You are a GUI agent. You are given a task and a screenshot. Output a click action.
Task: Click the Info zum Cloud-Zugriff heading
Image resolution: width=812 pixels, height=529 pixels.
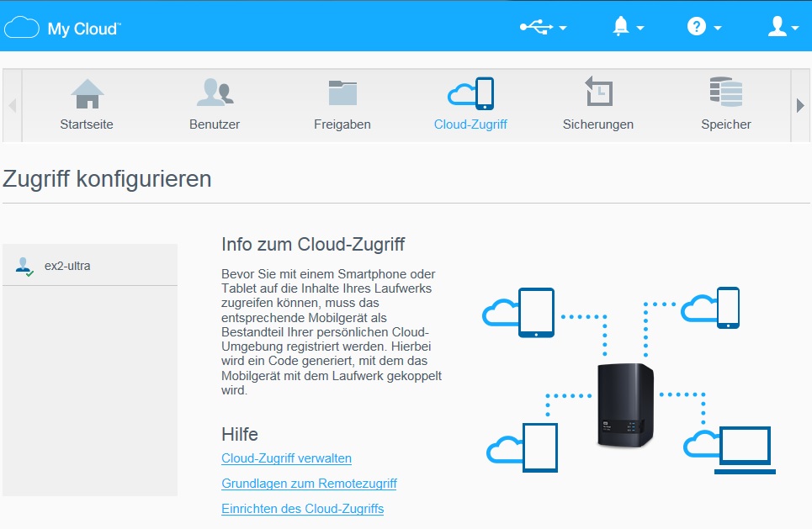click(x=313, y=244)
